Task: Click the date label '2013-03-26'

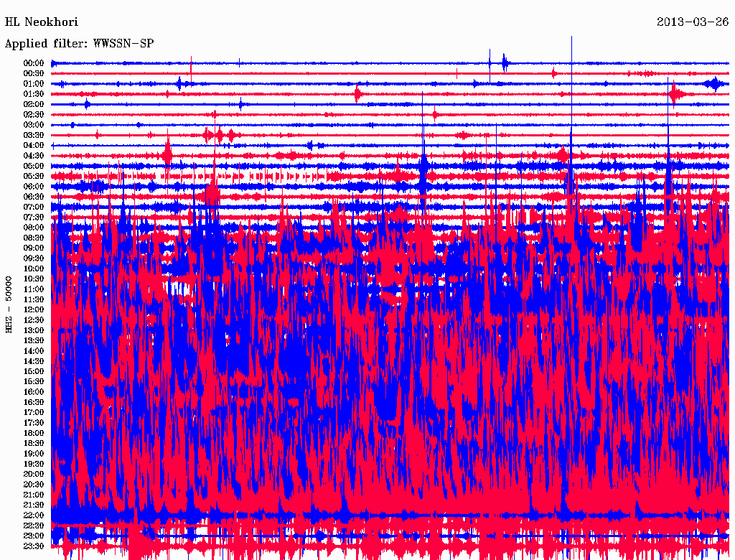Action: coord(693,22)
